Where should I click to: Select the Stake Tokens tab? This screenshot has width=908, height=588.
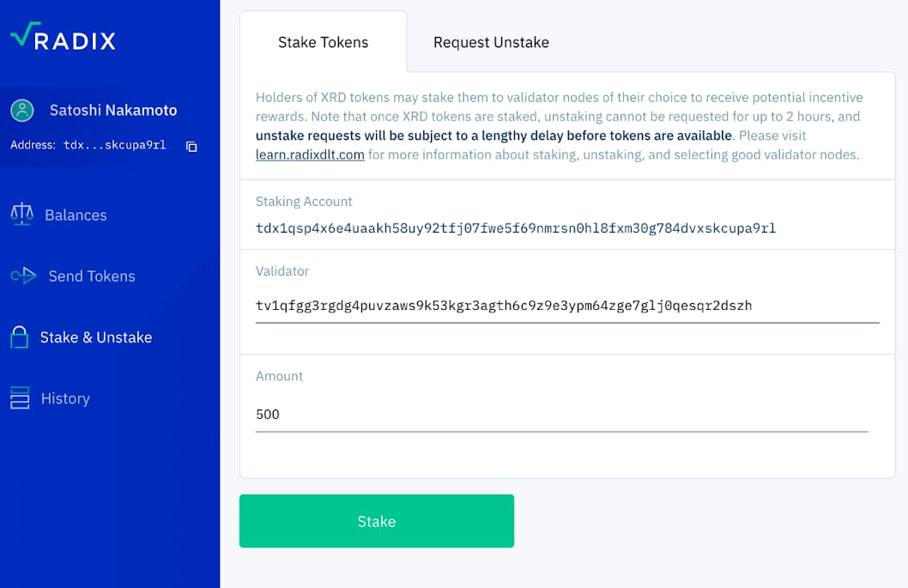pos(324,41)
